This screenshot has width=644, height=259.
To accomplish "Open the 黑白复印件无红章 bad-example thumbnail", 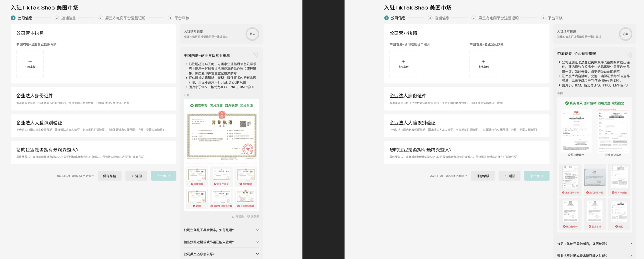I will pos(221,198).
